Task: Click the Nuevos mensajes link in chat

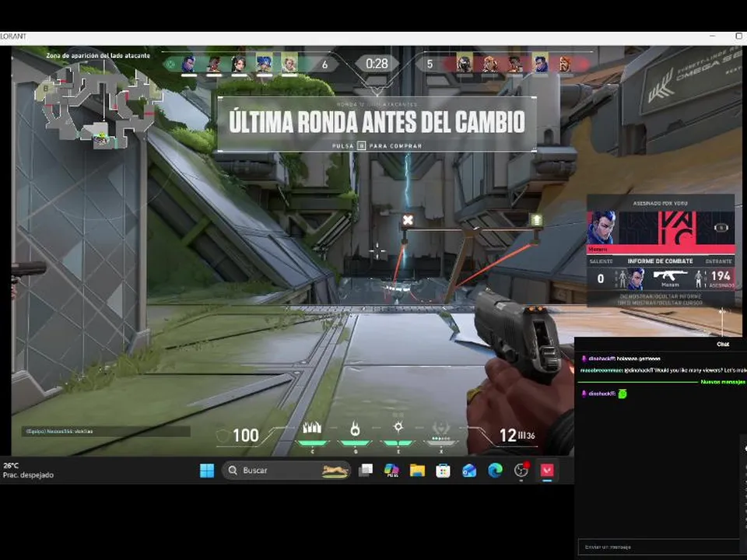Action: click(x=722, y=382)
